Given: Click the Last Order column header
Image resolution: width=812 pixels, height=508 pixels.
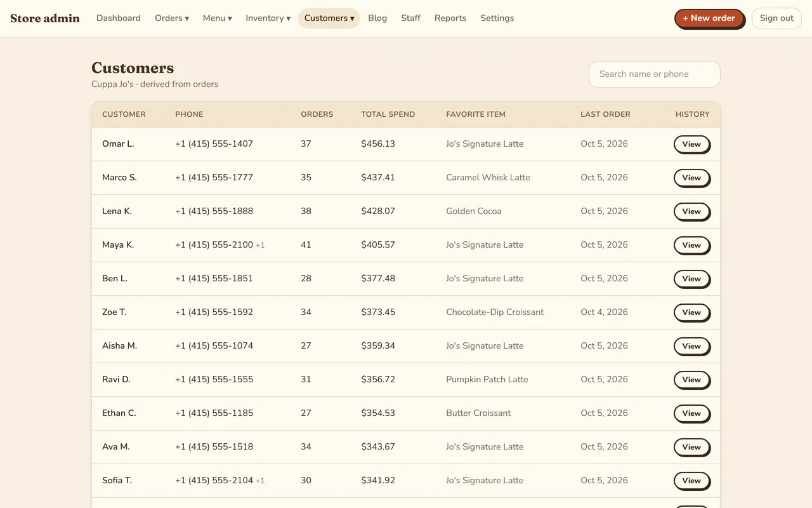Looking at the screenshot, I should pyautogui.click(x=605, y=114).
